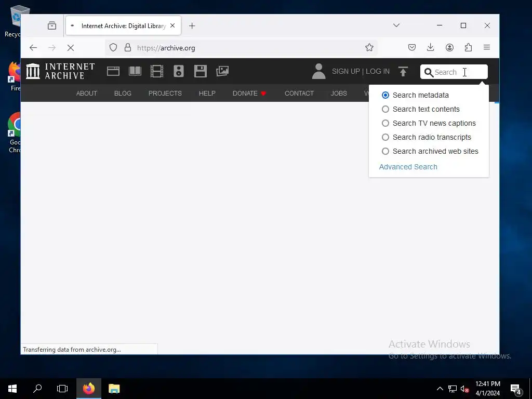Click the tracking protection shield icon

113,47
